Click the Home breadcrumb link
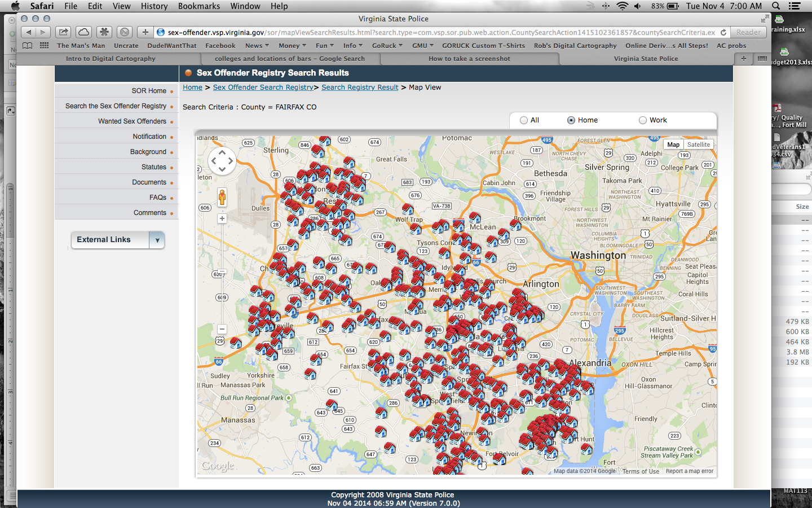This screenshot has width=812, height=508. 192,87
